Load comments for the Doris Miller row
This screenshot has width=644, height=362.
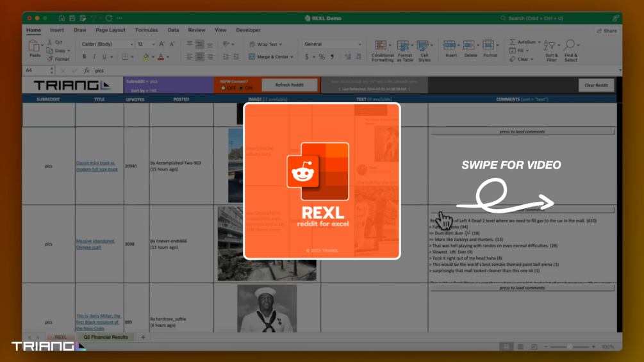point(522,288)
